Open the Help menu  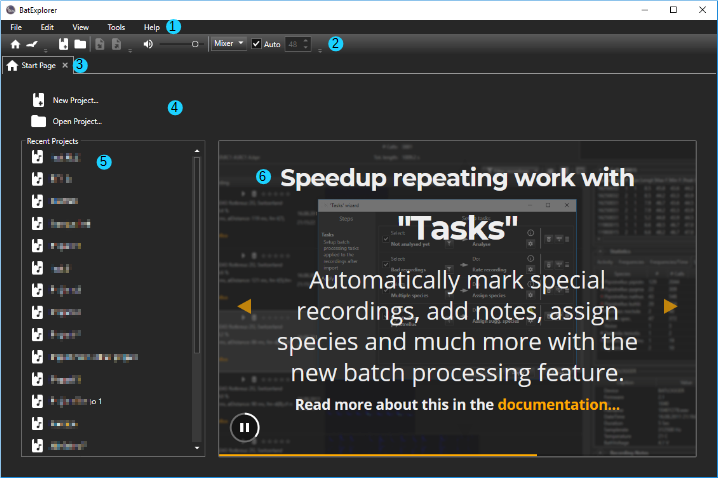pos(152,27)
